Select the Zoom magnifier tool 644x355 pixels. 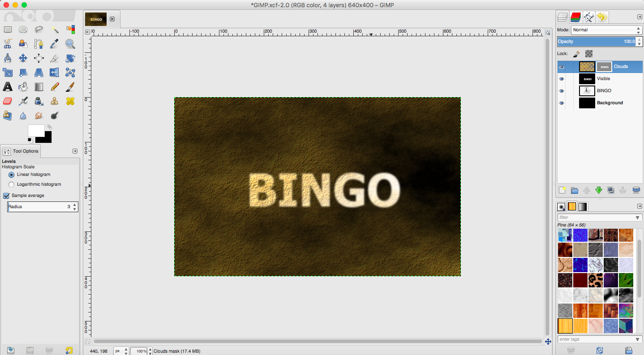tap(70, 44)
